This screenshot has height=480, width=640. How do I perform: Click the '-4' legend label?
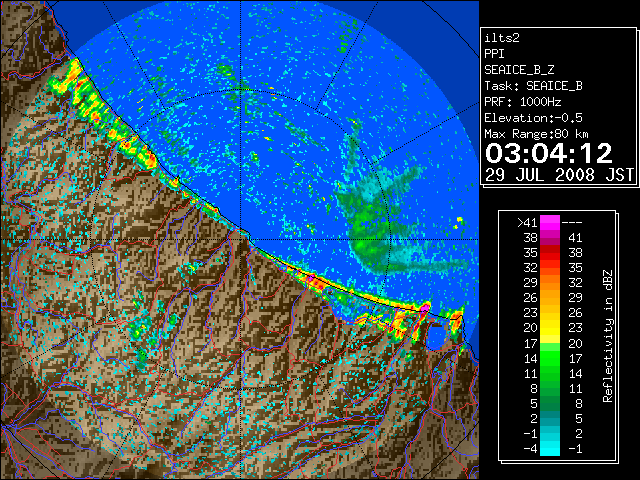point(530,449)
